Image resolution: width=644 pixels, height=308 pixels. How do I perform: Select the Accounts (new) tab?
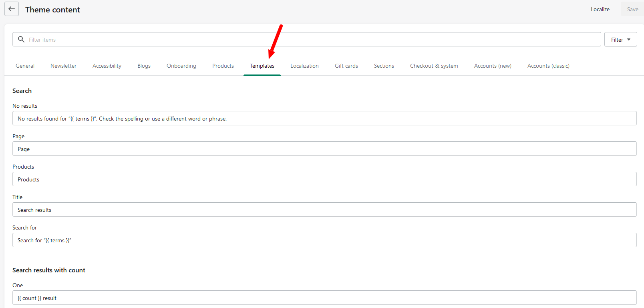pos(493,66)
